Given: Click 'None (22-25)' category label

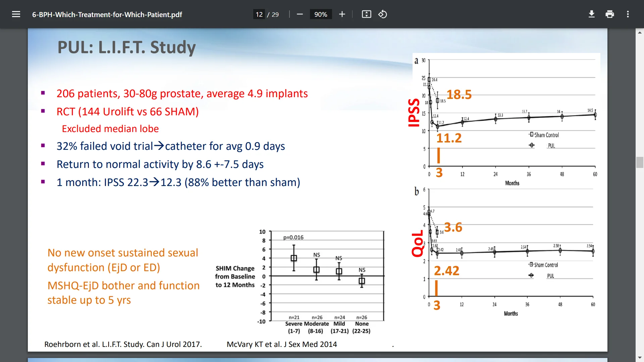Looking at the screenshot, I should point(362,327).
